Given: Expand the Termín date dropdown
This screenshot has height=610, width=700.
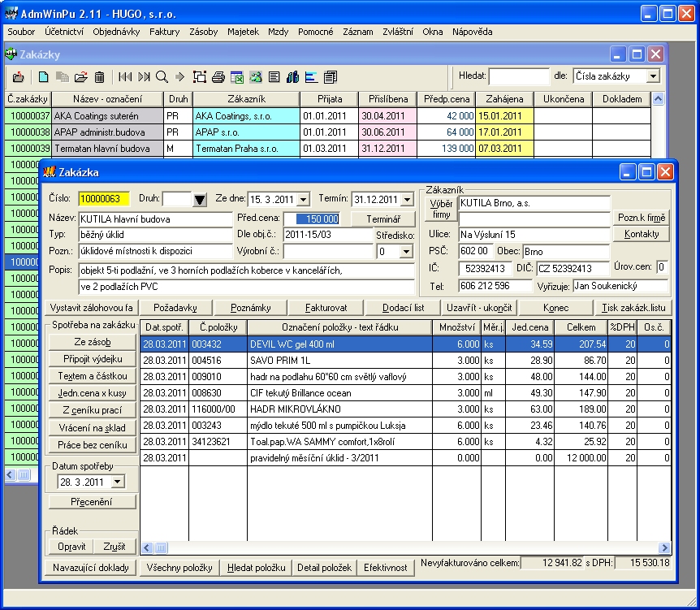Looking at the screenshot, I should click(408, 200).
